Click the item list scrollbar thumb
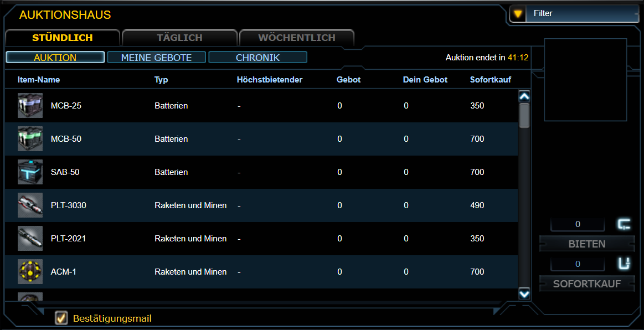The width and height of the screenshot is (644, 330). (x=524, y=115)
